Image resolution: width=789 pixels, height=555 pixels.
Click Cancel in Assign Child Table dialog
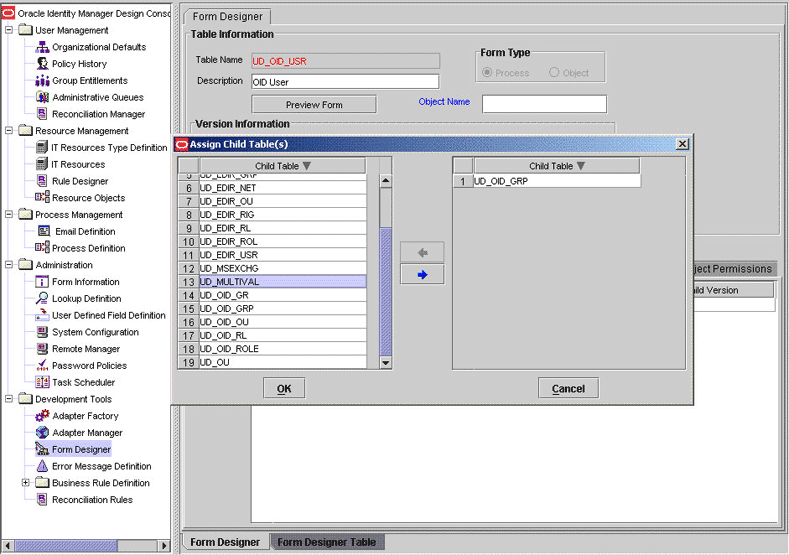point(568,388)
